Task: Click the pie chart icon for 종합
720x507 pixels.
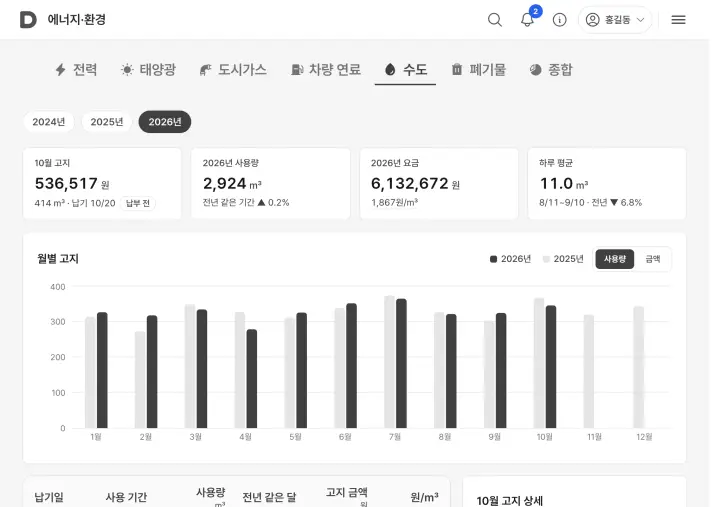Action: coord(535,70)
